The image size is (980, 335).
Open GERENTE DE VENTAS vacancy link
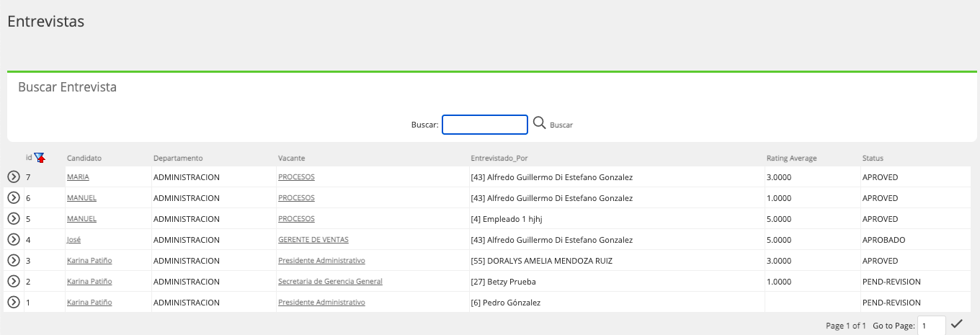click(x=313, y=240)
